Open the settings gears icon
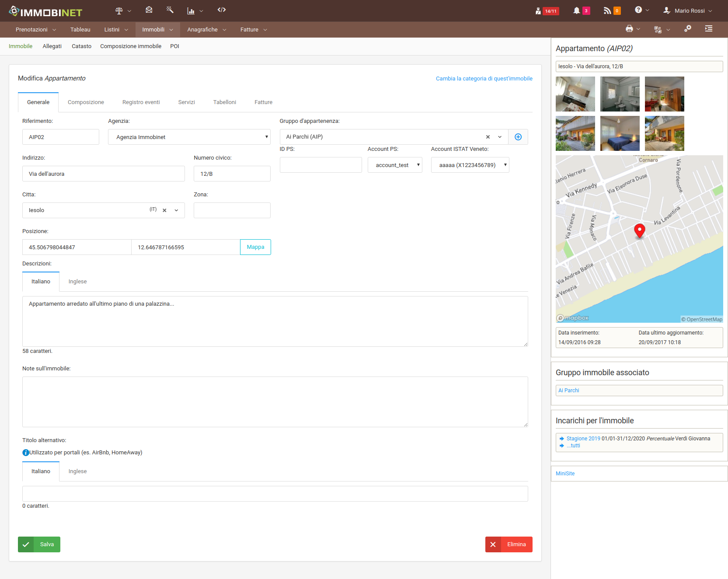This screenshot has height=579, width=728. point(688,28)
